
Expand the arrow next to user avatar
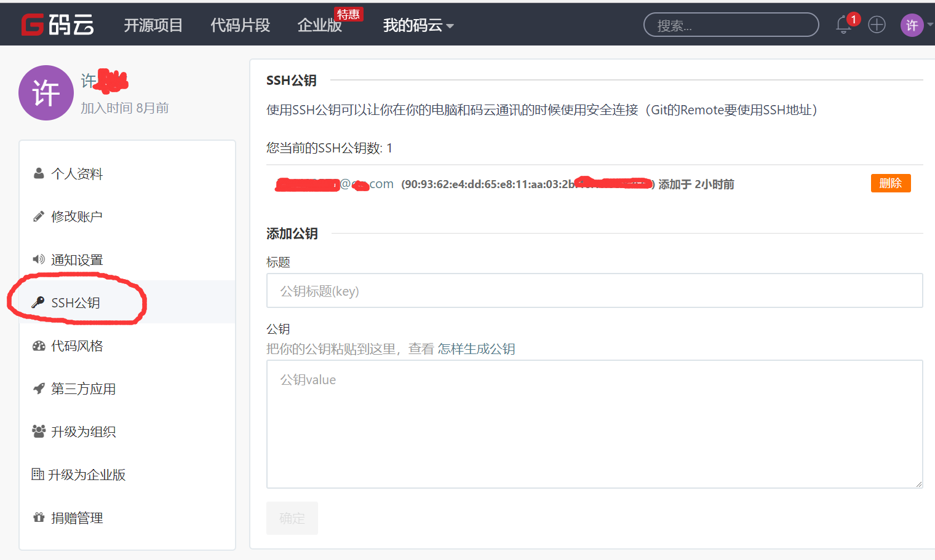pos(930,25)
